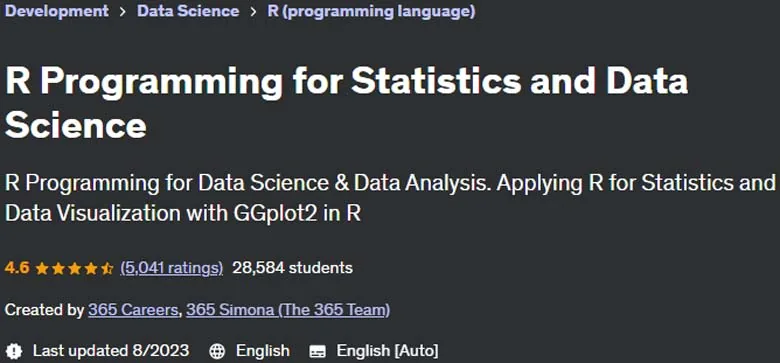Open the 5,041 ratings link
This screenshot has width=780, height=363.
click(x=172, y=268)
